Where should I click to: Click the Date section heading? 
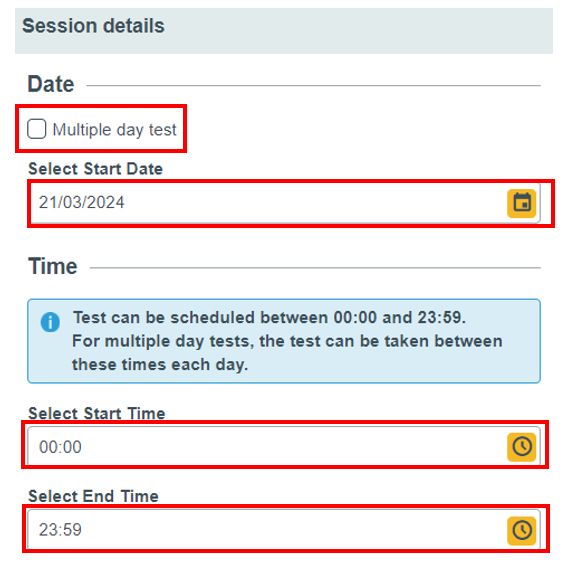(51, 84)
